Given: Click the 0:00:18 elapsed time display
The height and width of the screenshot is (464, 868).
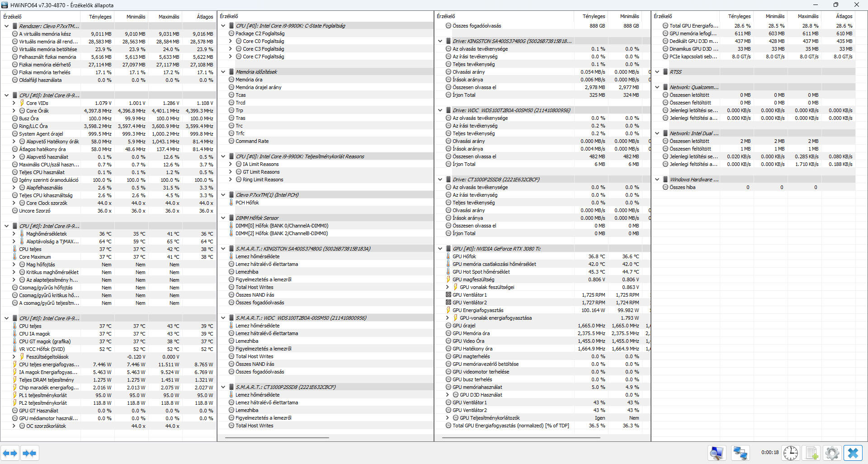Looking at the screenshot, I should pos(769,452).
